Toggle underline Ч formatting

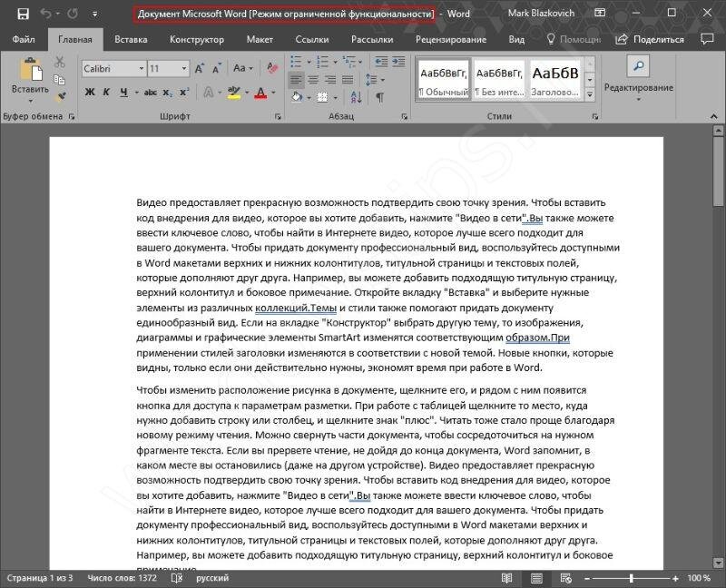tap(123, 93)
